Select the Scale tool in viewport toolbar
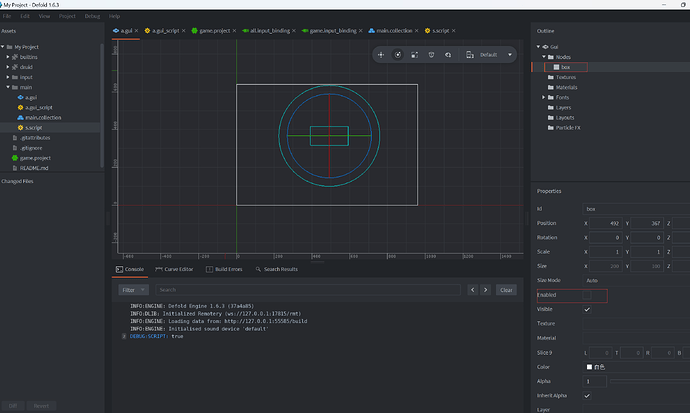690x413 pixels. click(x=414, y=54)
